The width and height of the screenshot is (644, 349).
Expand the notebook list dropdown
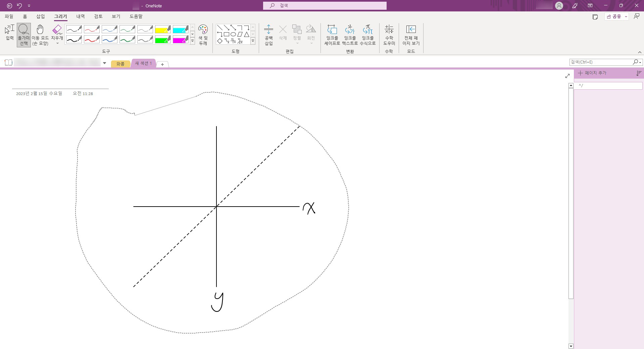[x=105, y=63]
